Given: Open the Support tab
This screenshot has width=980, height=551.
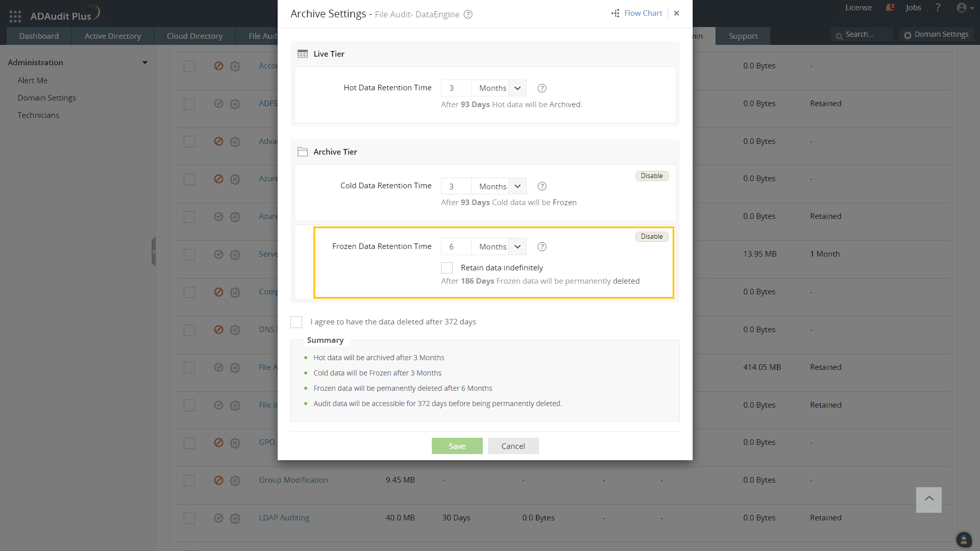Looking at the screenshot, I should pos(743,36).
